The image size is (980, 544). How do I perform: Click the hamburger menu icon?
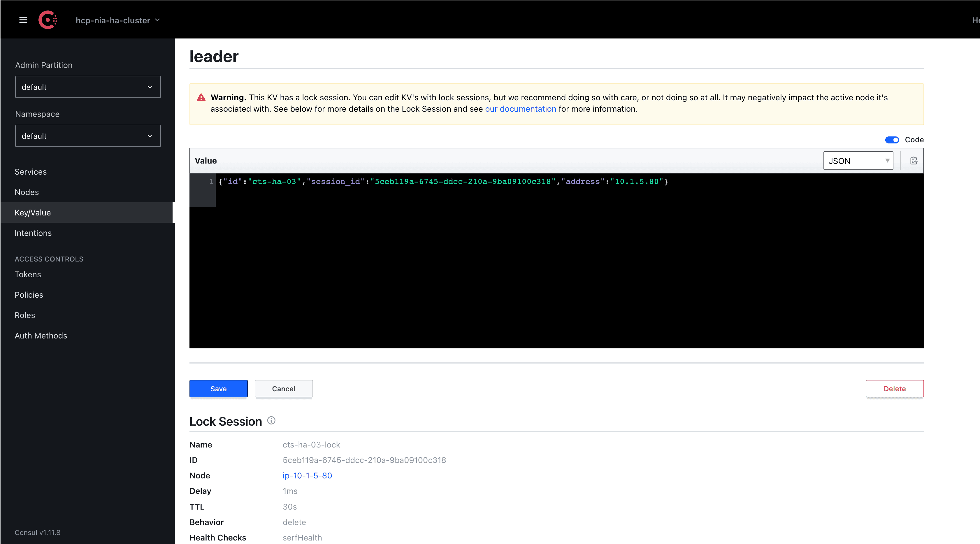point(23,20)
